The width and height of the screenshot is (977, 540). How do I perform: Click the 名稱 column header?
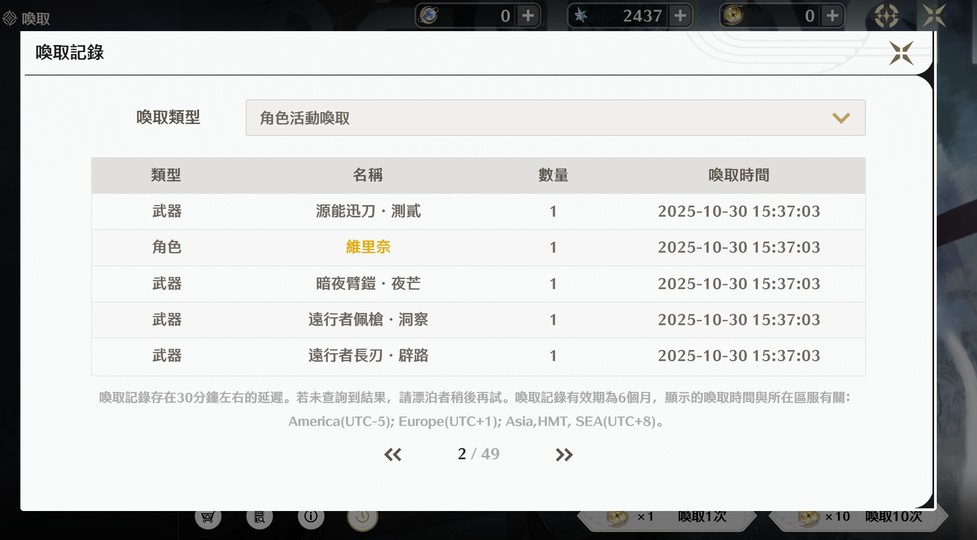(368, 175)
